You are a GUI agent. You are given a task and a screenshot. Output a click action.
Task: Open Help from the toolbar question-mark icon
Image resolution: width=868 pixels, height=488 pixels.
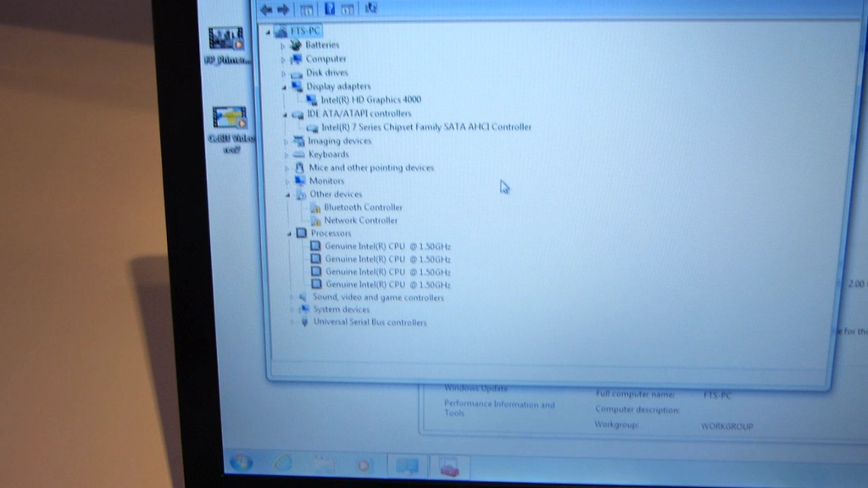click(x=330, y=8)
